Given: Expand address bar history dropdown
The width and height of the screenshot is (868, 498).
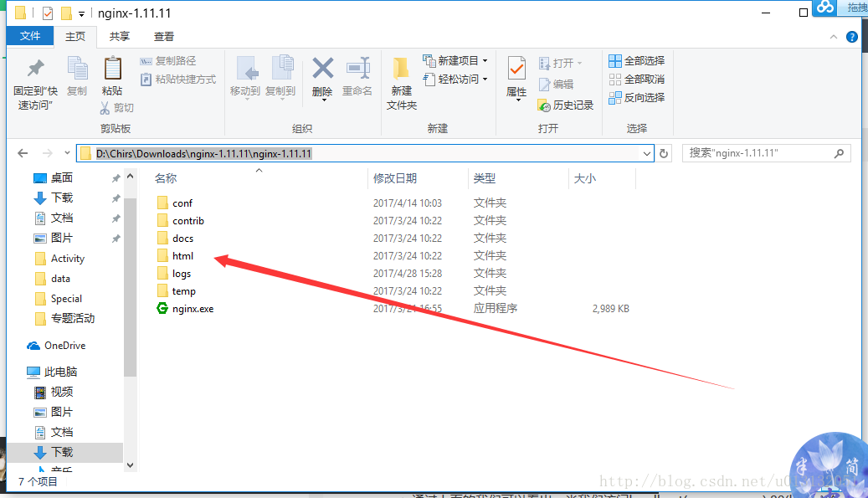Looking at the screenshot, I should pos(646,154).
